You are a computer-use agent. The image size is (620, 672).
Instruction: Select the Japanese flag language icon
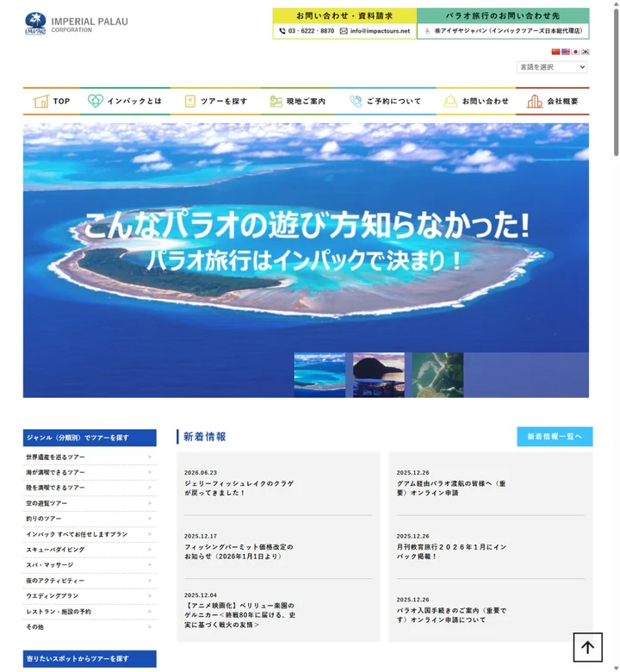coord(575,52)
